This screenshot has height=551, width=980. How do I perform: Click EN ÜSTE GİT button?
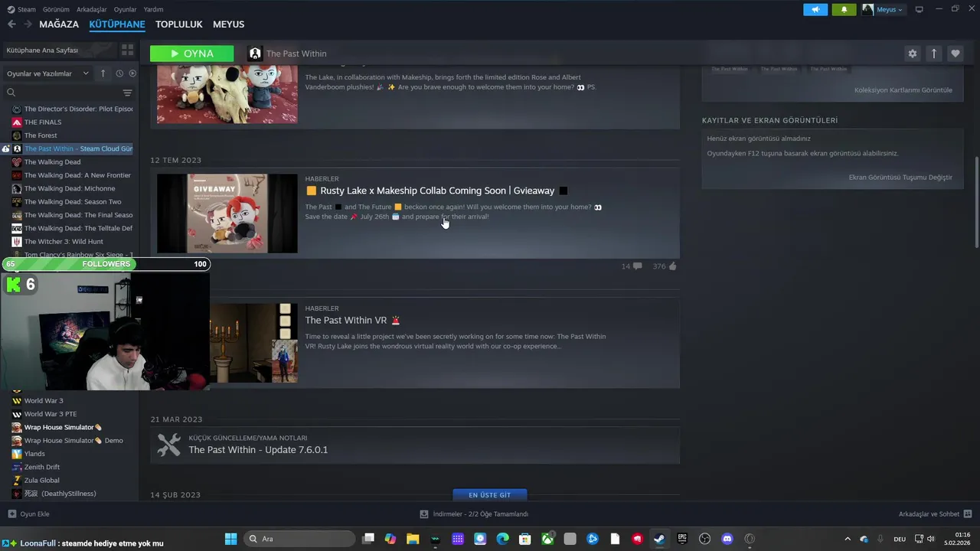click(x=489, y=495)
